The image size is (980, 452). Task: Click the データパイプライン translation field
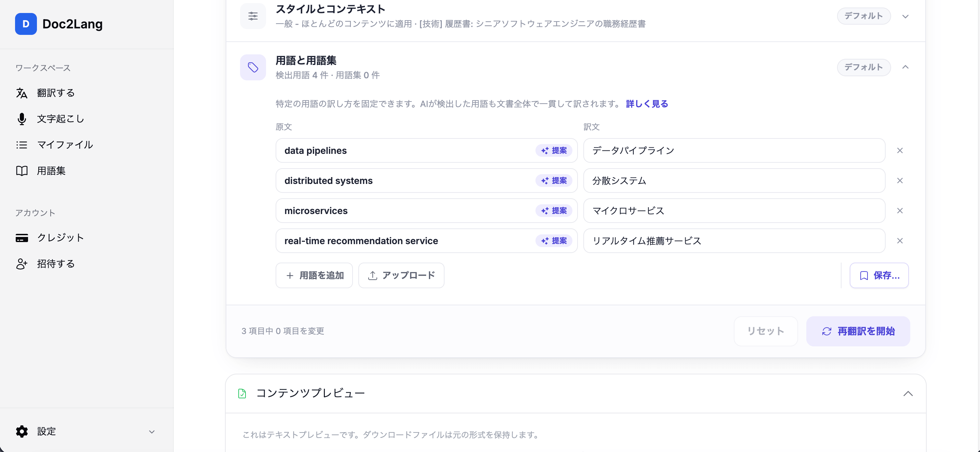pos(734,150)
